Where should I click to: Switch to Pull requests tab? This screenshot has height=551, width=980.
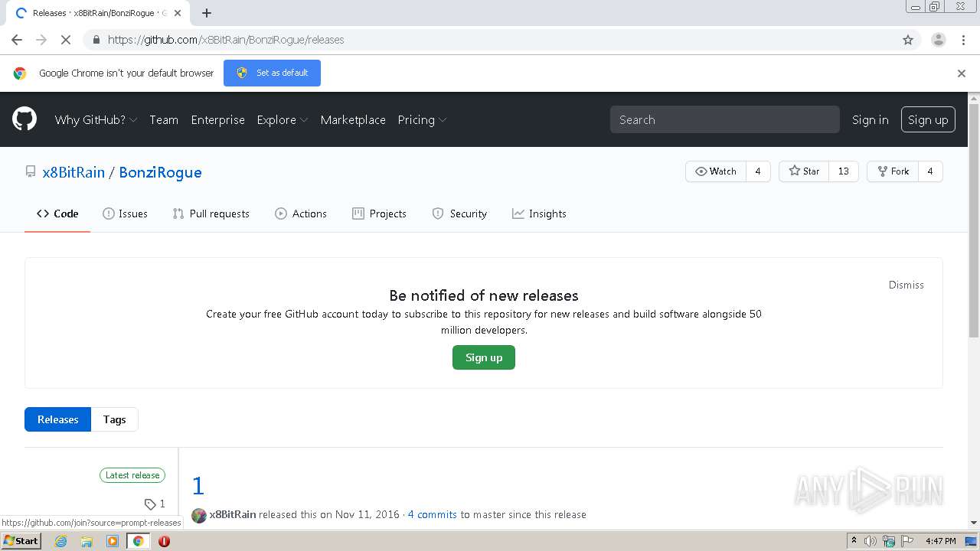[x=211, y=214]
